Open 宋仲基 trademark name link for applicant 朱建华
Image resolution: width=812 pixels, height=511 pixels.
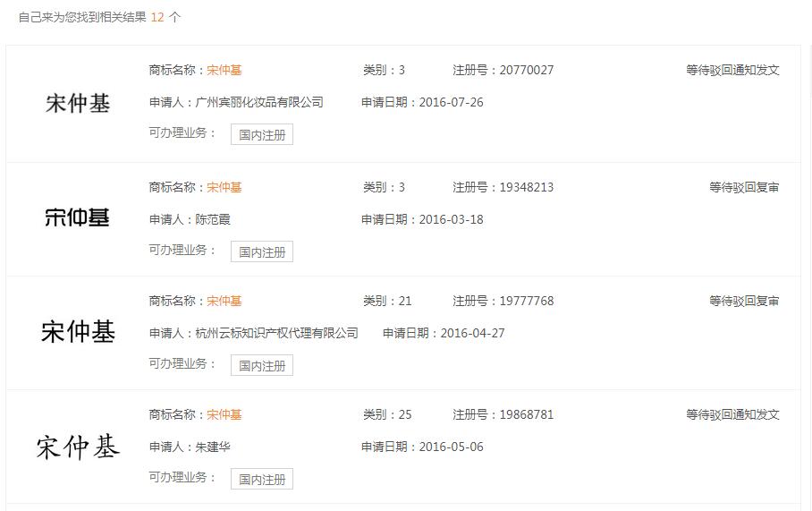pyautogui.click(x=224, y=414)
